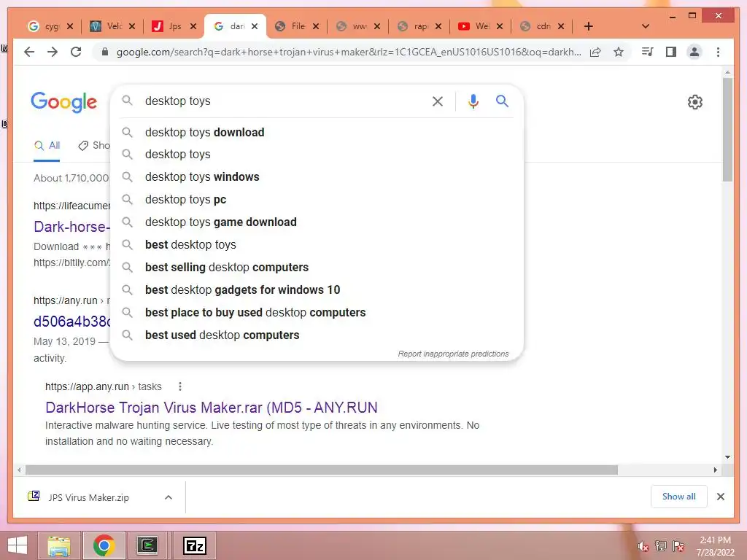This screenshot has height=560, width=747.
Task: Go to the Google logo homepage
Action: coord(64,102)
